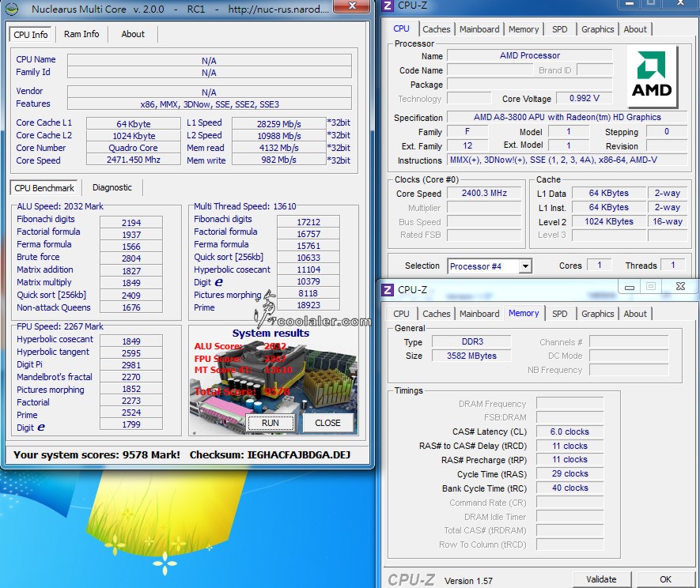Screen dimensions: 700x588
Task: Click the Features field listing x86, MMX, 3DNow
Action: (210, 104)
